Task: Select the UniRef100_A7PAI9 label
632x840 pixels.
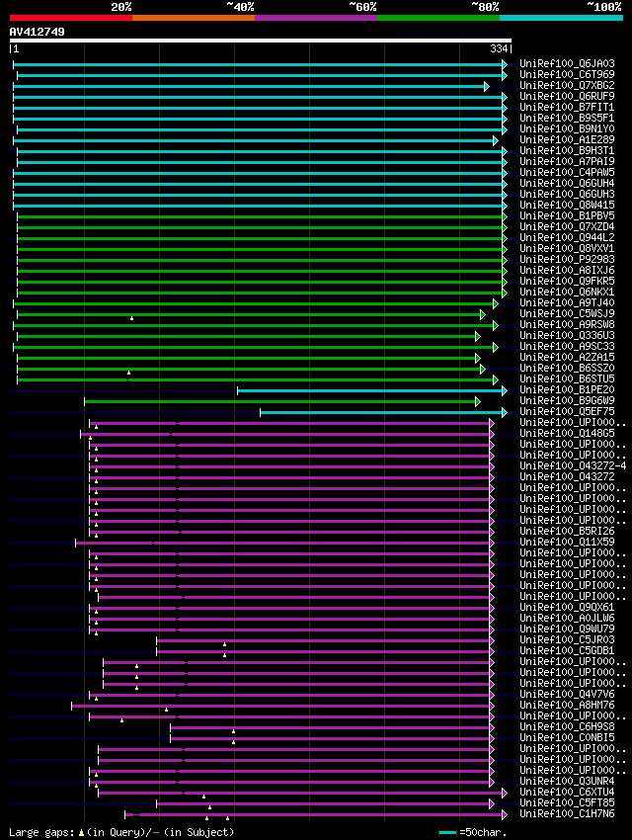Action: tap(567, 161)
